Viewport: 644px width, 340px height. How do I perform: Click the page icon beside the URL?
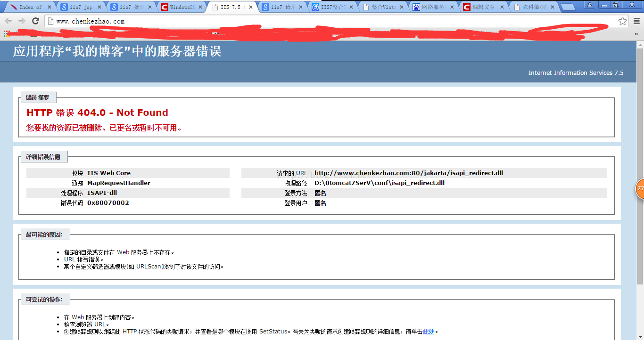pyautogui.click(x=51, y=21)
